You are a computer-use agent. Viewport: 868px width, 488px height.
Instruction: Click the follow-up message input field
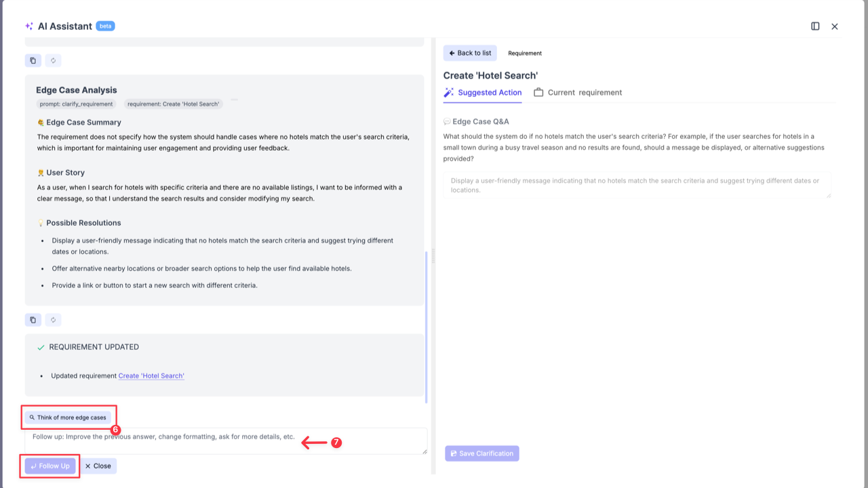point(224,441)
